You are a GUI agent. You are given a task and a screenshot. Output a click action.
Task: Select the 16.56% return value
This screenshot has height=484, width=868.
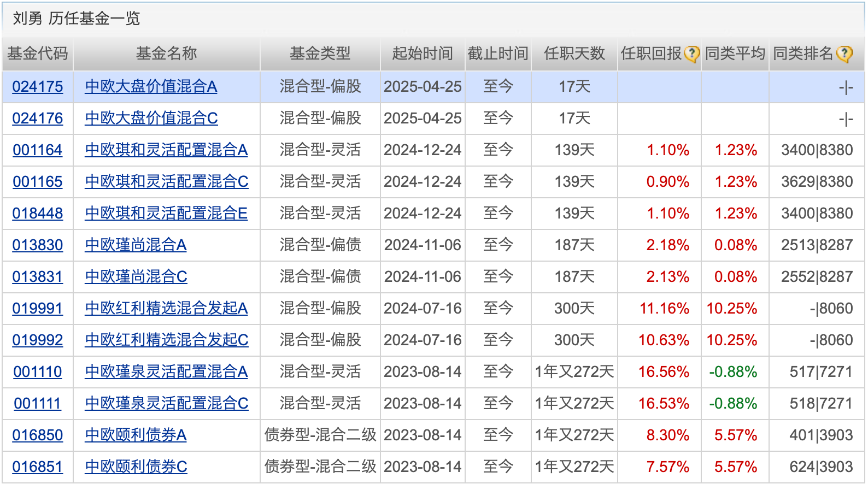pos(664,371)
